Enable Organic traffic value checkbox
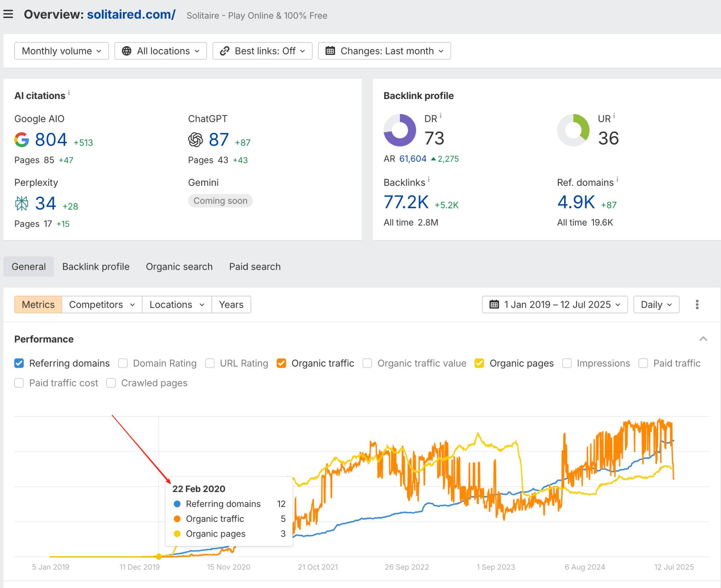This screenshot has height=588, width=721. (367, 363)
